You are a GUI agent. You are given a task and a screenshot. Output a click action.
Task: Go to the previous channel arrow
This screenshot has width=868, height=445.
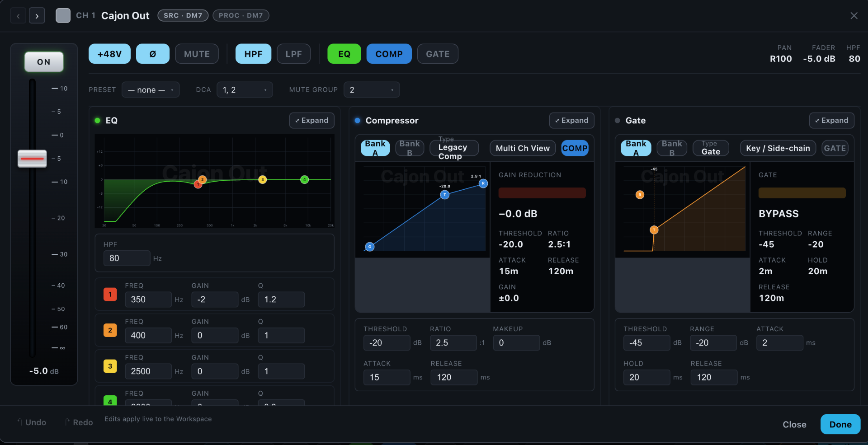[x=18, y=16]
